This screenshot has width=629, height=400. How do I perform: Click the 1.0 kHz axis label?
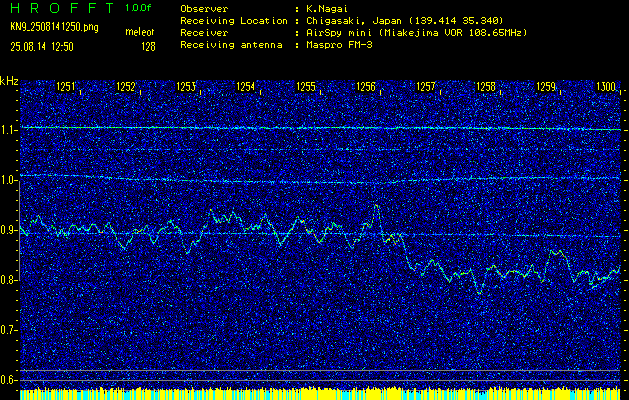(7, 181)
